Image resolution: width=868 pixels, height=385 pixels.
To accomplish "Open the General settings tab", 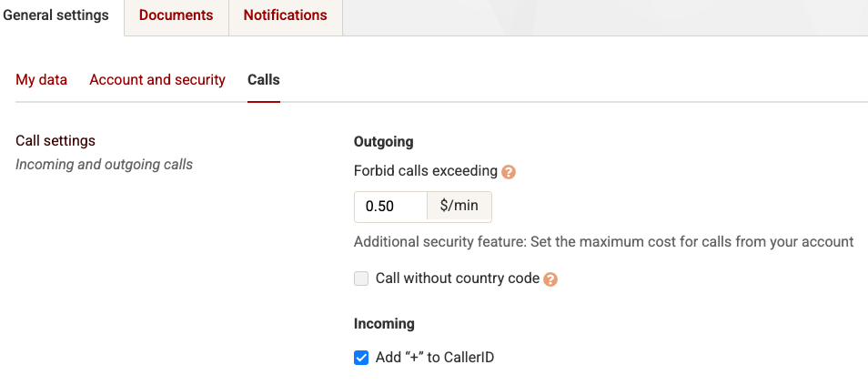I will pos(56,15).
